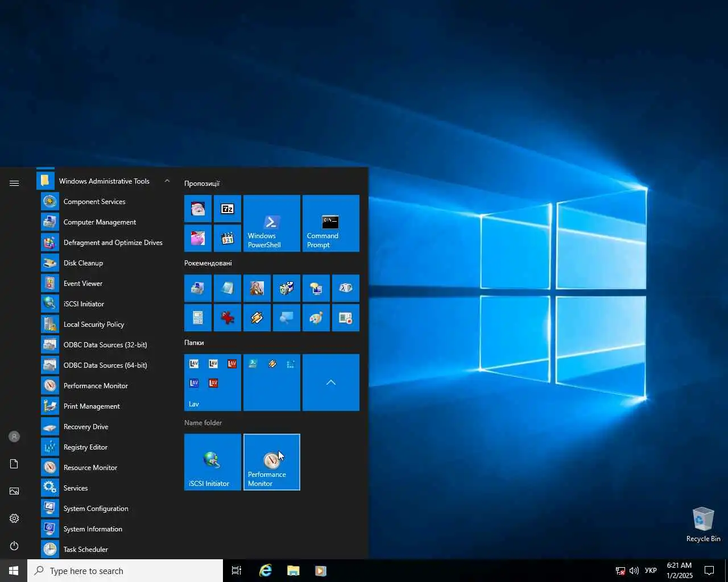Image resolution: width=728 pixels, height=582 pixels.
Task: Launch Internet Explorer from the taskbar
Action: coord(266,571)
